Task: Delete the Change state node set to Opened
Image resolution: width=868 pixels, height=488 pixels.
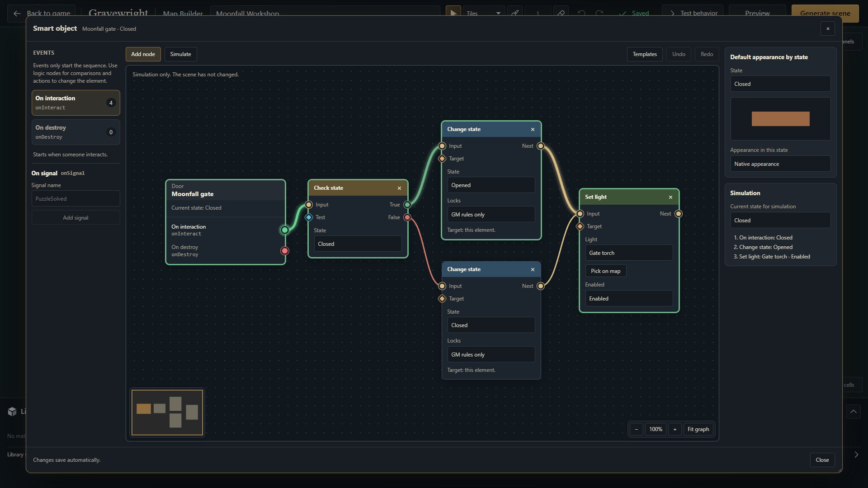Action: [x=533, y=129]
